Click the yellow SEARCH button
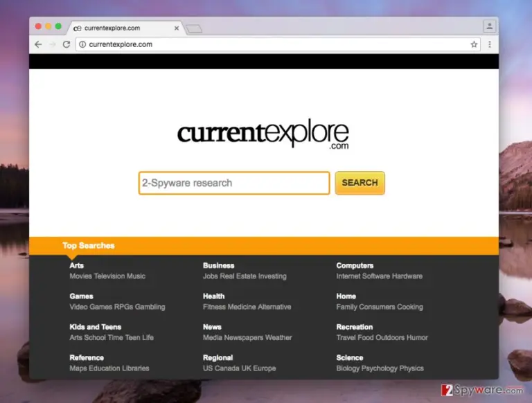The width and height of the screenshot is (532, 403). (360, 183)
